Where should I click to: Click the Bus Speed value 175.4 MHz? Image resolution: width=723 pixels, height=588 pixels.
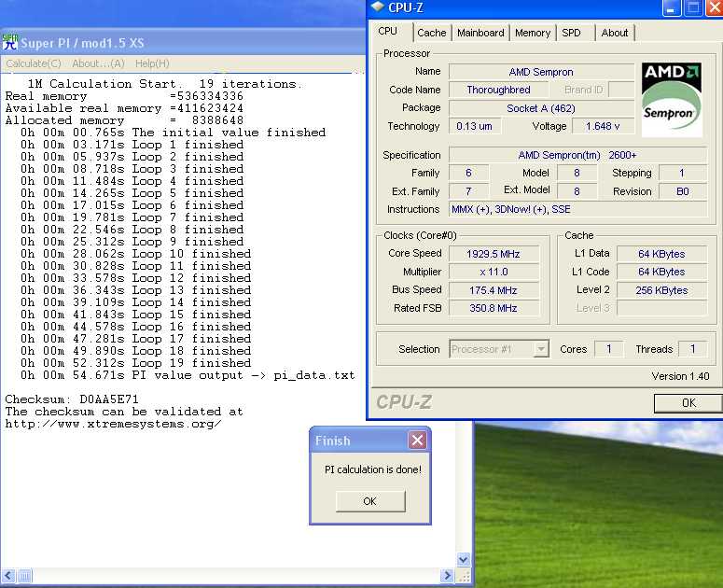click(494, 290)
